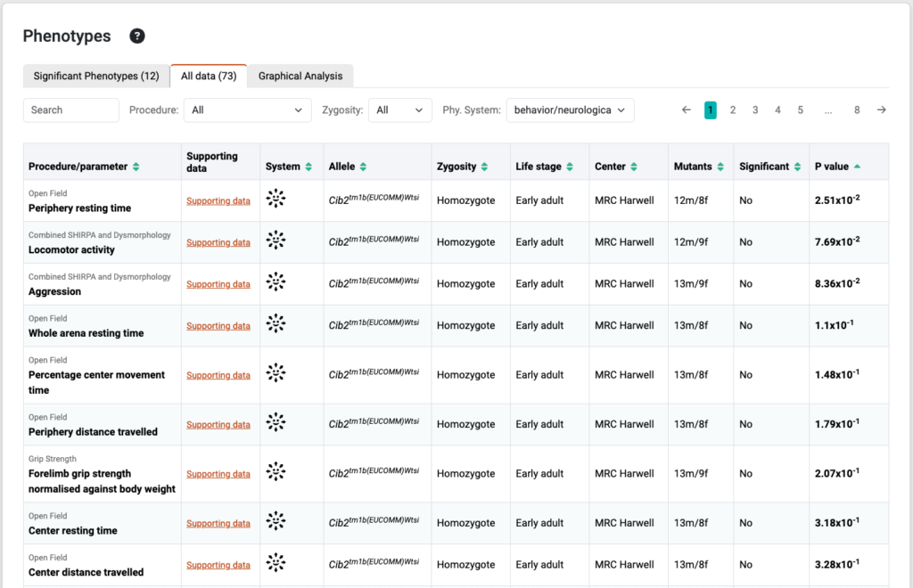Go to page 4 of results
This screenshot has width=913, height=588.
tap(777, 110)
